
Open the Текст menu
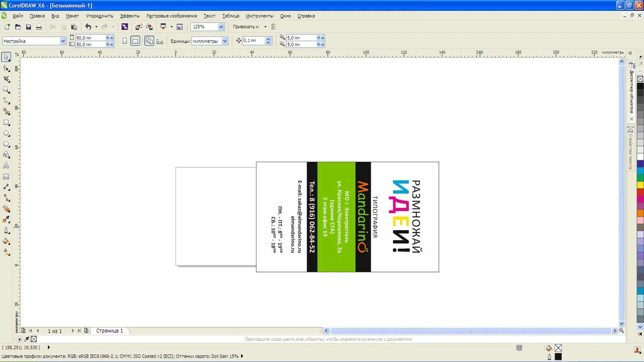(209, 16)
